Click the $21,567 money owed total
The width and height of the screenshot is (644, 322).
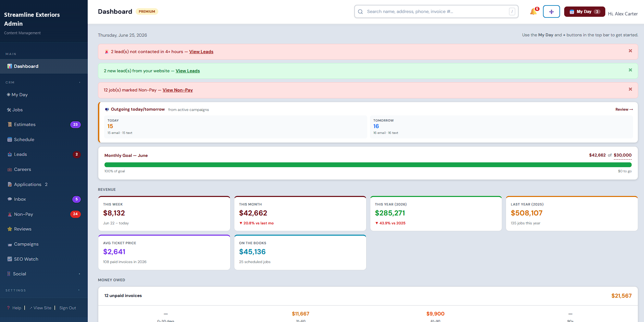(x=621, y=296)
